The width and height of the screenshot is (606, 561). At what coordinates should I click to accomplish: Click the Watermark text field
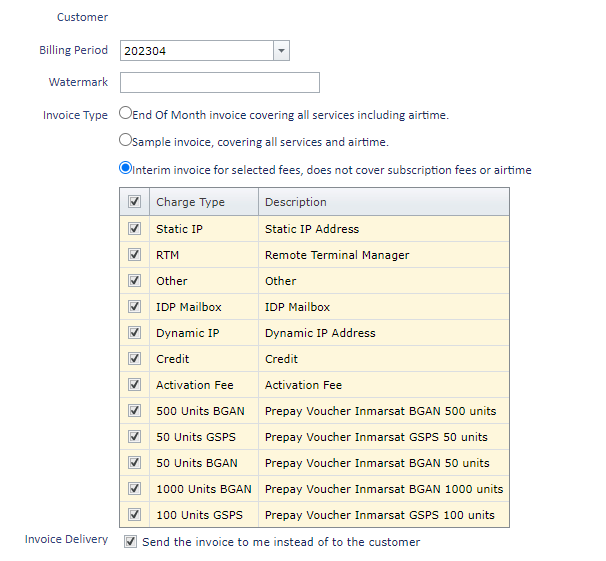[x=219, y=83]
